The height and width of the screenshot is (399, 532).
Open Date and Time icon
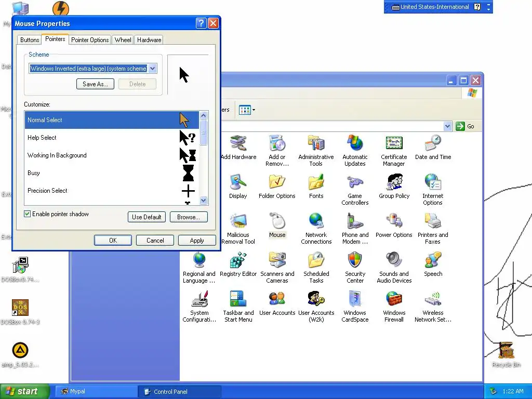click(433, 143)
